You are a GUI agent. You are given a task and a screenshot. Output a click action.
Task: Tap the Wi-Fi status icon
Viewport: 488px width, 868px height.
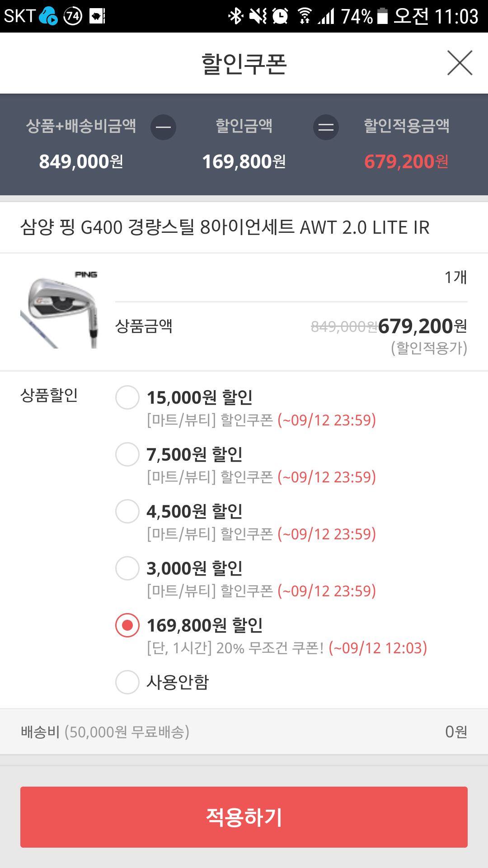pos(305,16)
